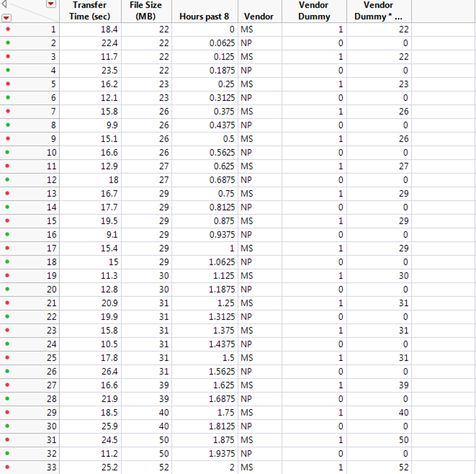Viewport: 476px width, 474px height.
Task: Click the Transfer Time cell showing 26.4
Action: tap(109, 371)
